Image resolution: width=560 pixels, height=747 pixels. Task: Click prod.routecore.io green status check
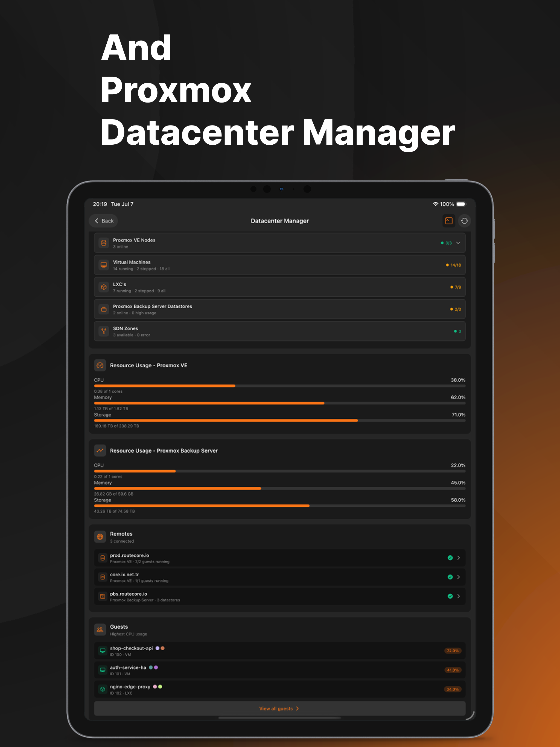[450, 558]
